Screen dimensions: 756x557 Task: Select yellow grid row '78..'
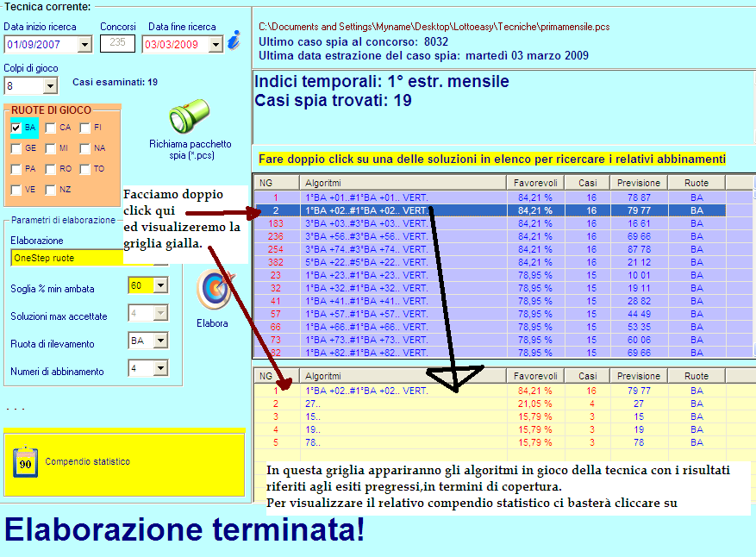pos(490,442)
